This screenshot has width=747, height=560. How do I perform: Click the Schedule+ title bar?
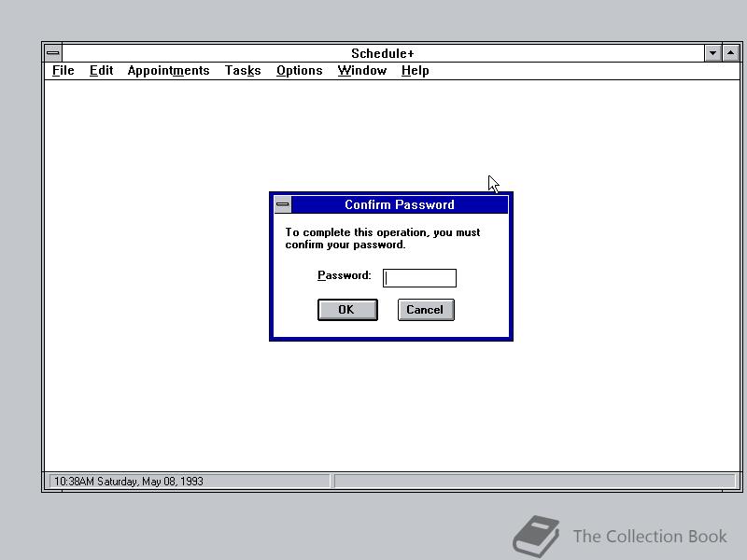(383, 53)
